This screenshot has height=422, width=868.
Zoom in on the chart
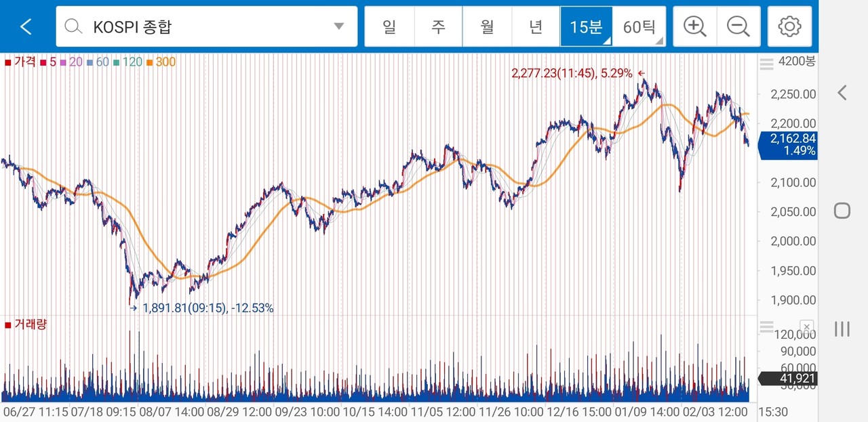694,26
